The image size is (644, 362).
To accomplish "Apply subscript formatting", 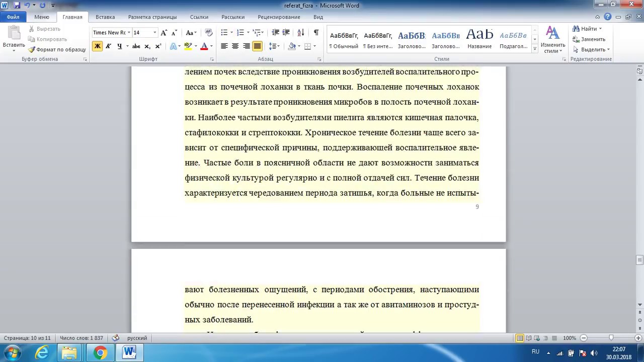I will 147,46.
